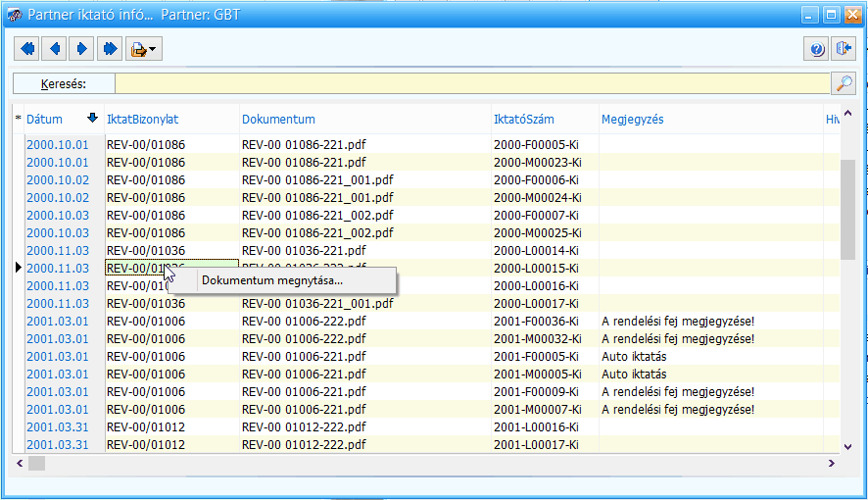Click the horizontal scrollbar thumb
The height and width of the screenshot is (500, 868).
tap(36, 463)
